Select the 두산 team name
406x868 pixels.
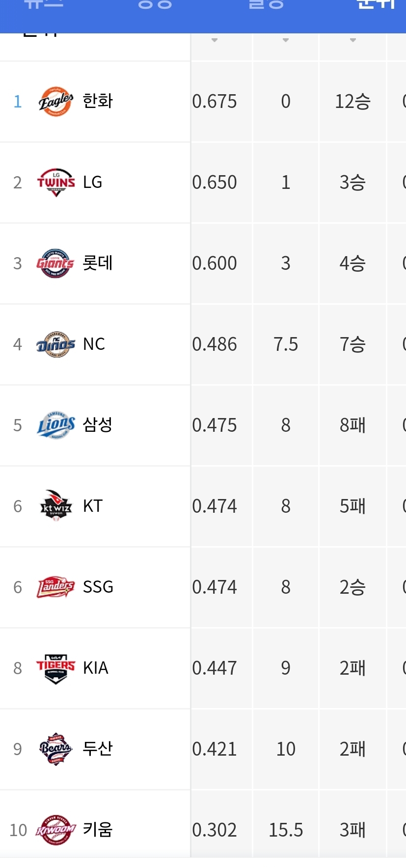click(x=98, y=749)
